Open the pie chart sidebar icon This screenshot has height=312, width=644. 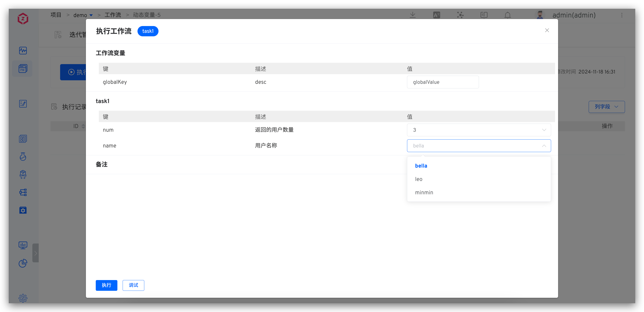[23, 263]
